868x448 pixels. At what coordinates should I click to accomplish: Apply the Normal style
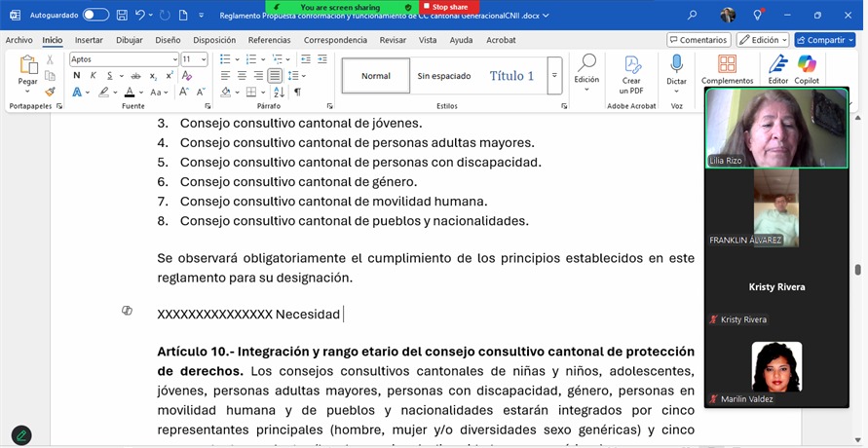click(x=376, y=76)
